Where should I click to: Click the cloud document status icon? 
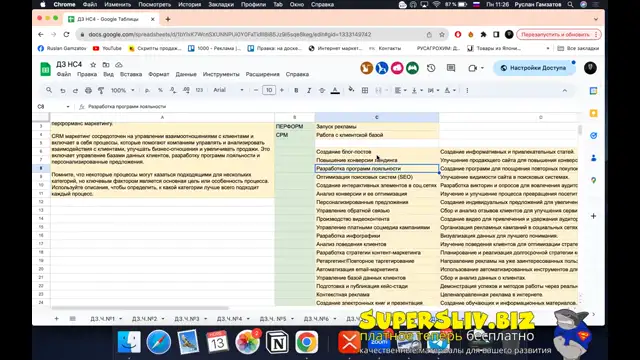[119, 64]
